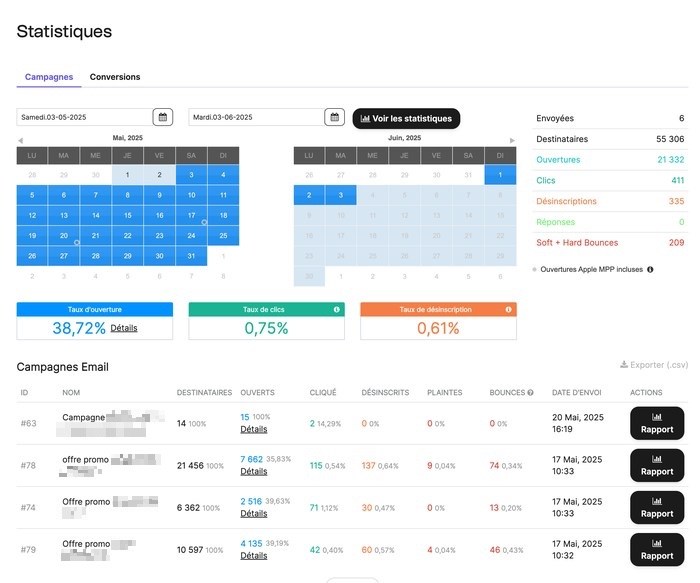The height and width of the screenshot is (583, 700).
Task: Click info icon next to Apple MPP incluses
Action: click(650, 270)
